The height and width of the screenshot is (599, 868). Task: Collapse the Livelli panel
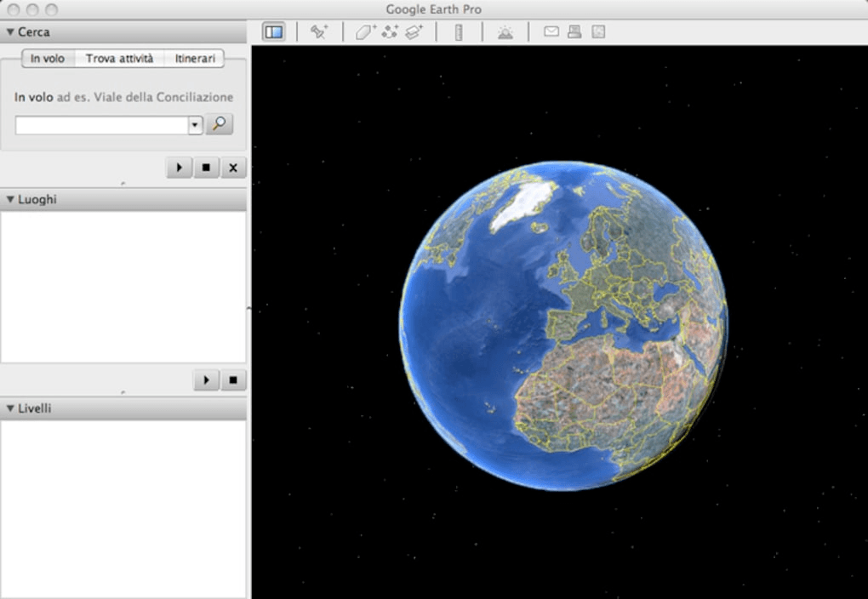click(x=9, y=408)
